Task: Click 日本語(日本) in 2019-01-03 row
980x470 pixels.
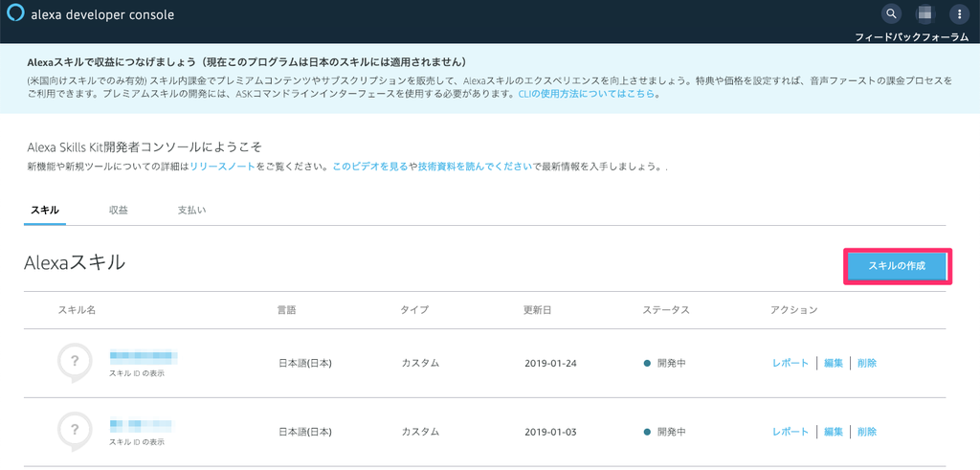Action: tap(305, 432)
